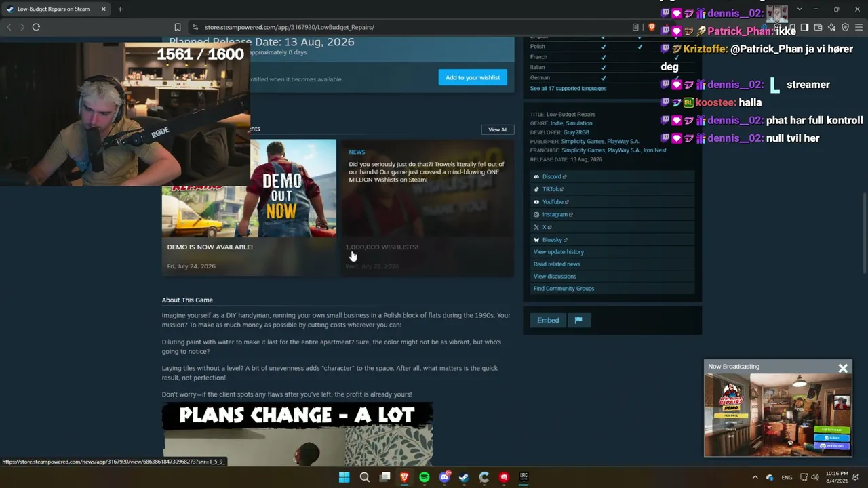
Task: Open Spotify from the taskbar
Action: pyautogui.click(x=424, y=477)
